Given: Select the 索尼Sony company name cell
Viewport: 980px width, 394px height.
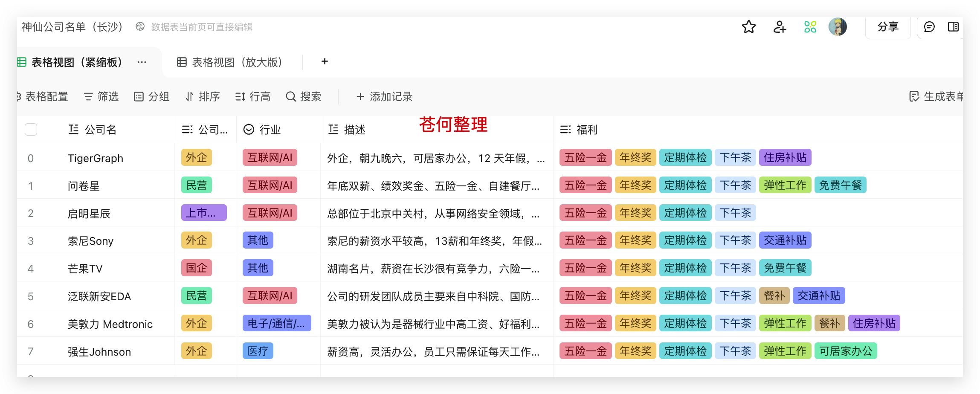Looking at the screenshot, I should pyautogui.click(x=90, y=241).
